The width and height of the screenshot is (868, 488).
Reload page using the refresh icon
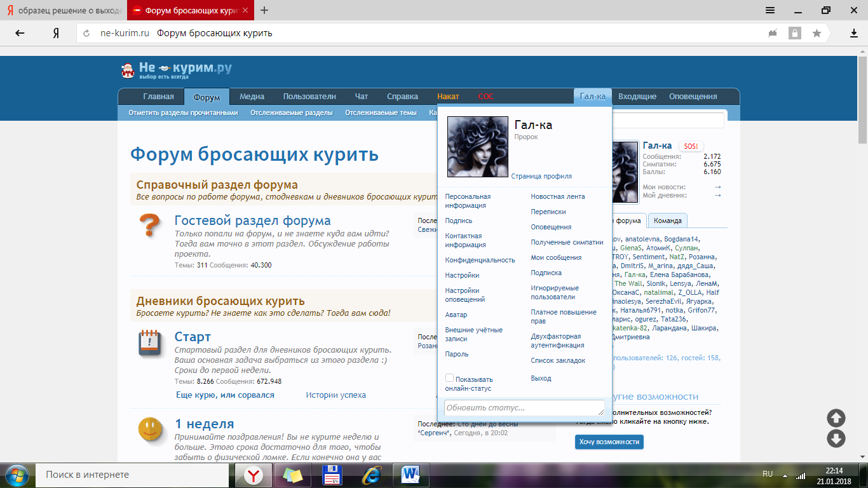(x=86, y=33)
